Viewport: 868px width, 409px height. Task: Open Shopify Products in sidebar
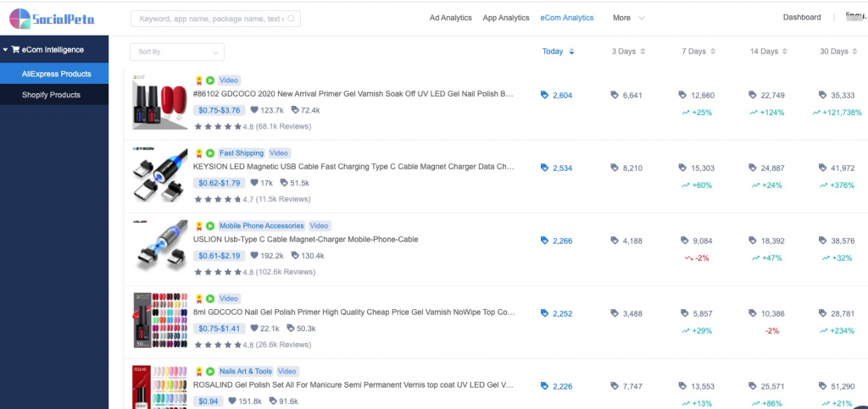[54, 95]
